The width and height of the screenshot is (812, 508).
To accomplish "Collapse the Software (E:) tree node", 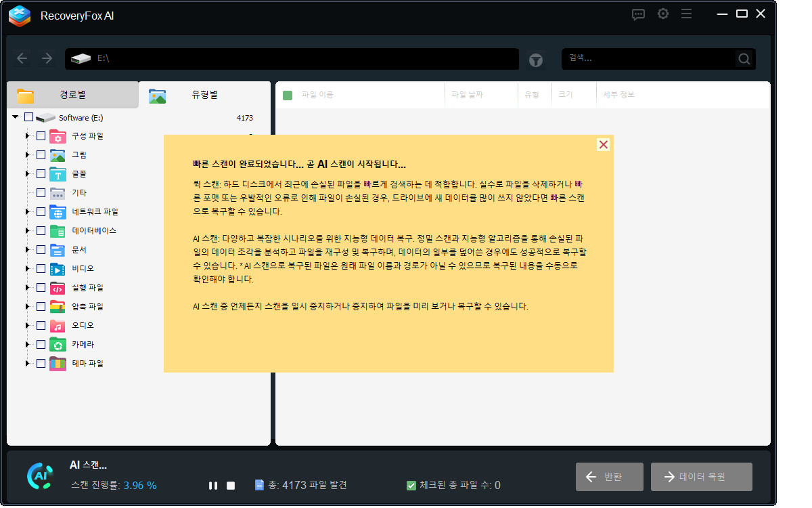I will click(x=15, y=117).
